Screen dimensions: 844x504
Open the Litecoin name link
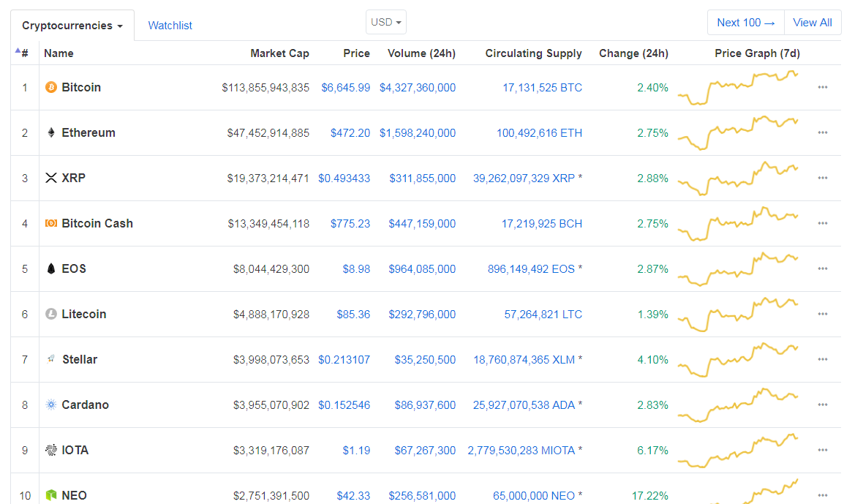tap(84, 314)
